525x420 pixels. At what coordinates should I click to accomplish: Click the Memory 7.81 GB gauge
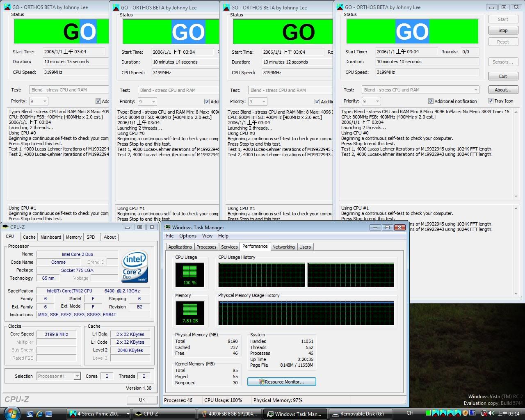point(189,313)
